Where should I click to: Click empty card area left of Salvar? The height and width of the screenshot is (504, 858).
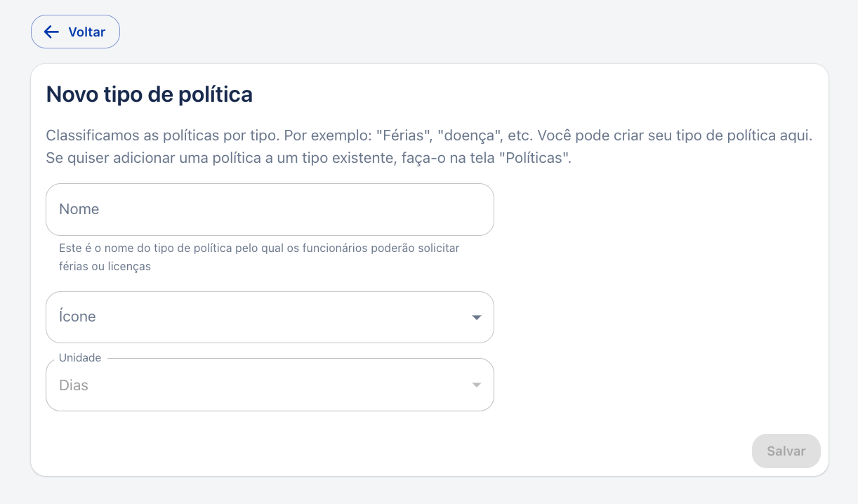393,451
